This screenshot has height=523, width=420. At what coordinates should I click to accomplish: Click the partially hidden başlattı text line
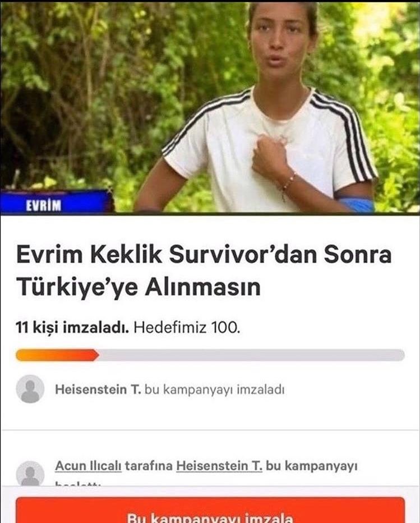pyautogui.click(x=78, y=483)
